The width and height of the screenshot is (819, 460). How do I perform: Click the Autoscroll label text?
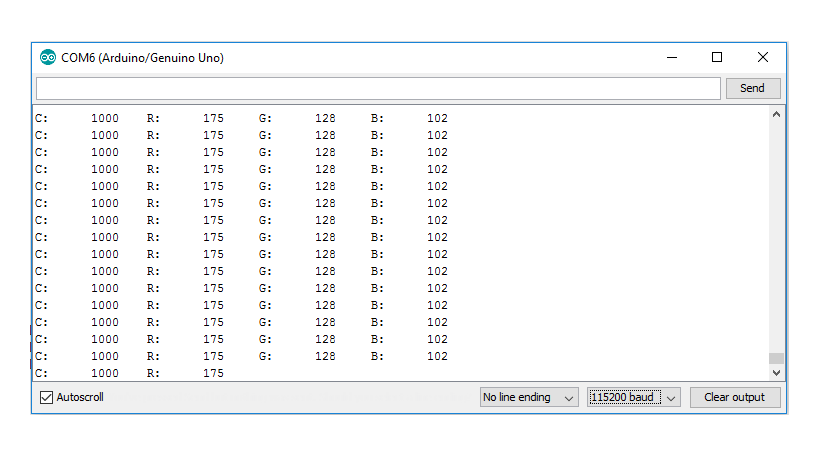click(x=80, y=397)
